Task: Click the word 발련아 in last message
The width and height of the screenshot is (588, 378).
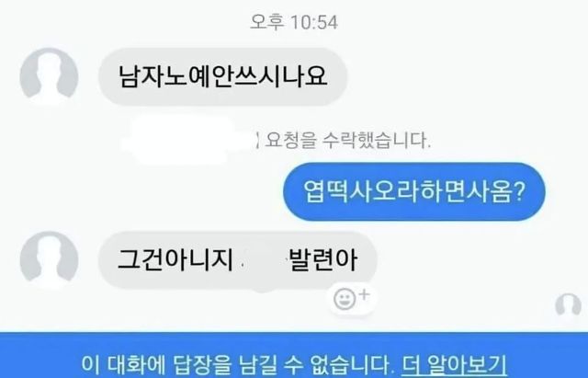Action: pyautogui.click(x=323, y=259)
